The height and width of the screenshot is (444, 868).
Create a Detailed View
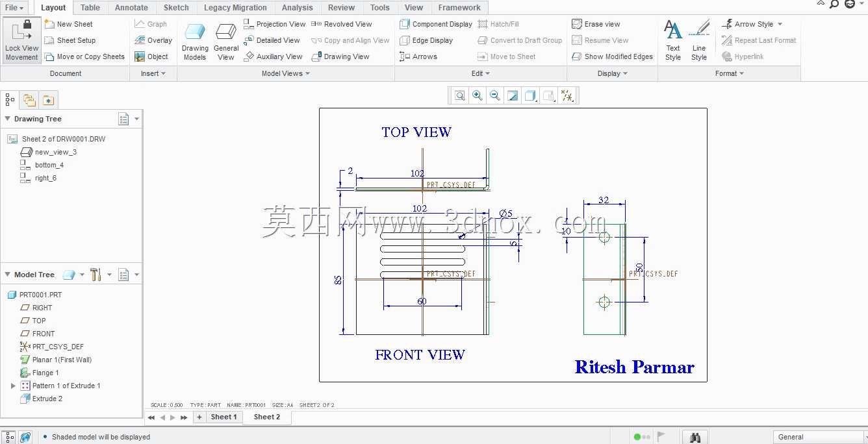272,40
